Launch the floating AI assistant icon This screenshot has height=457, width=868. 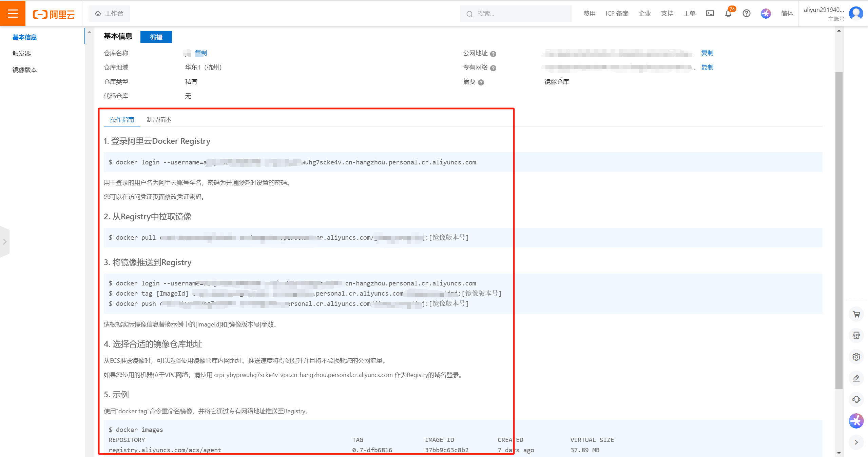pyautogui.click(x=856, y=421)
